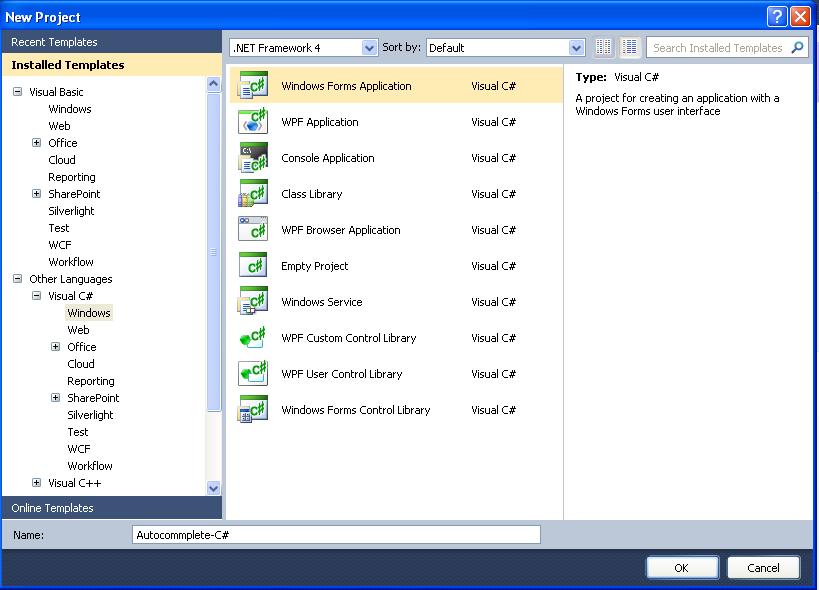Click the 'WPF Browser Application' template name

pyautogui.click(x=341, y=230)
